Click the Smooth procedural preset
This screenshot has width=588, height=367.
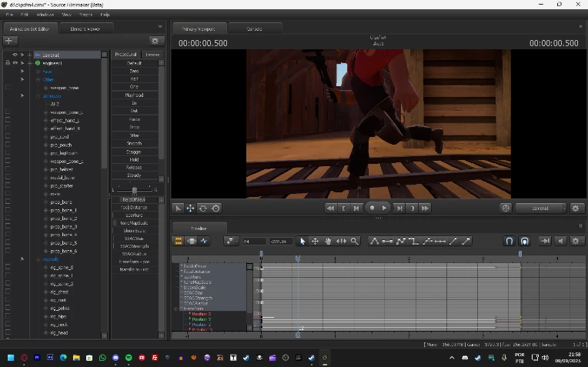click(134, 143)
